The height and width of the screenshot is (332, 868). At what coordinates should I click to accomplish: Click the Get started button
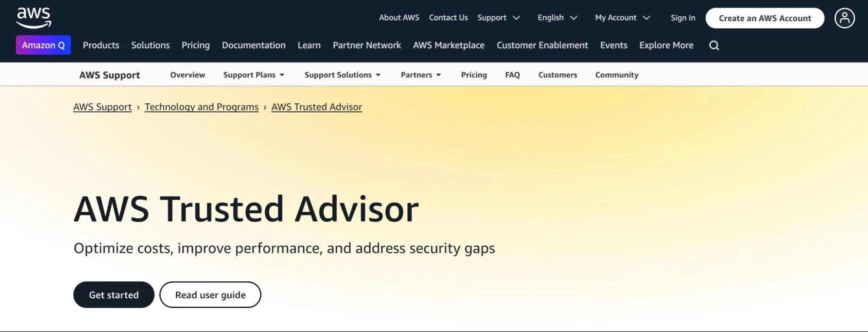click(114, 295)
